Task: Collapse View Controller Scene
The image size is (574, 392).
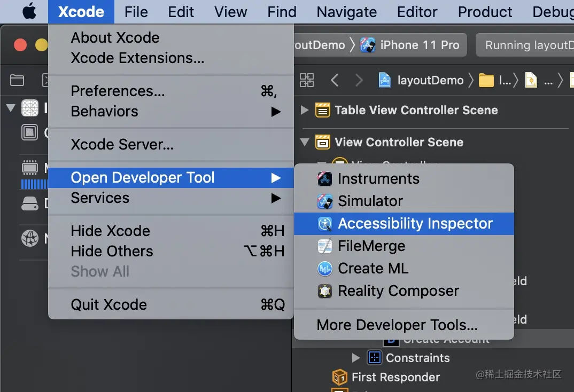Action: tap(305, 143)
